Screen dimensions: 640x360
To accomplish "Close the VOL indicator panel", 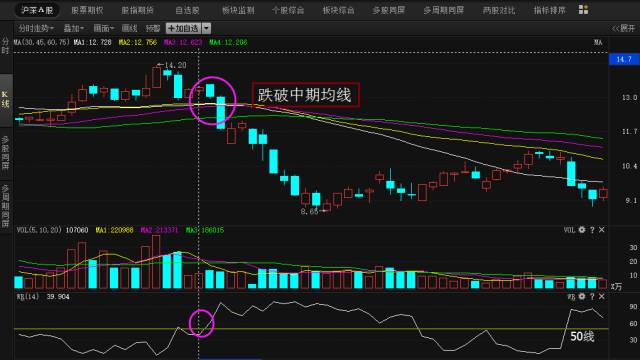I will click(602, 230).
